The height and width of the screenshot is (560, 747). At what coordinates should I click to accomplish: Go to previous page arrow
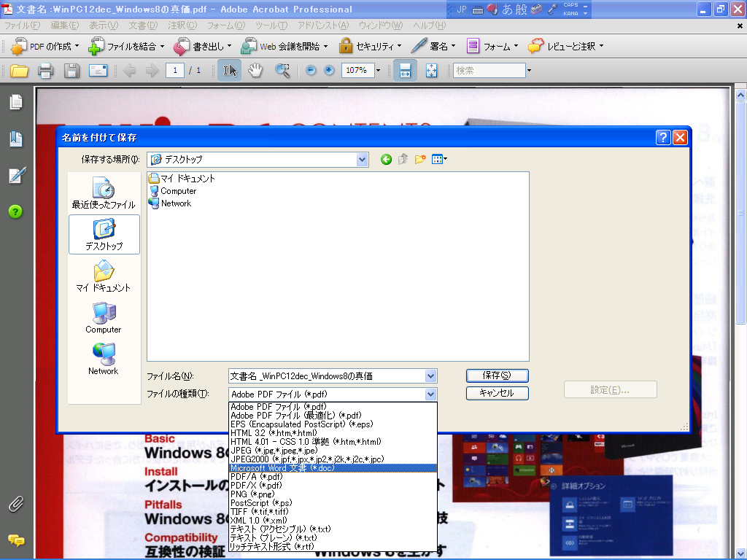pyautogui.click(x=129, y=71)
